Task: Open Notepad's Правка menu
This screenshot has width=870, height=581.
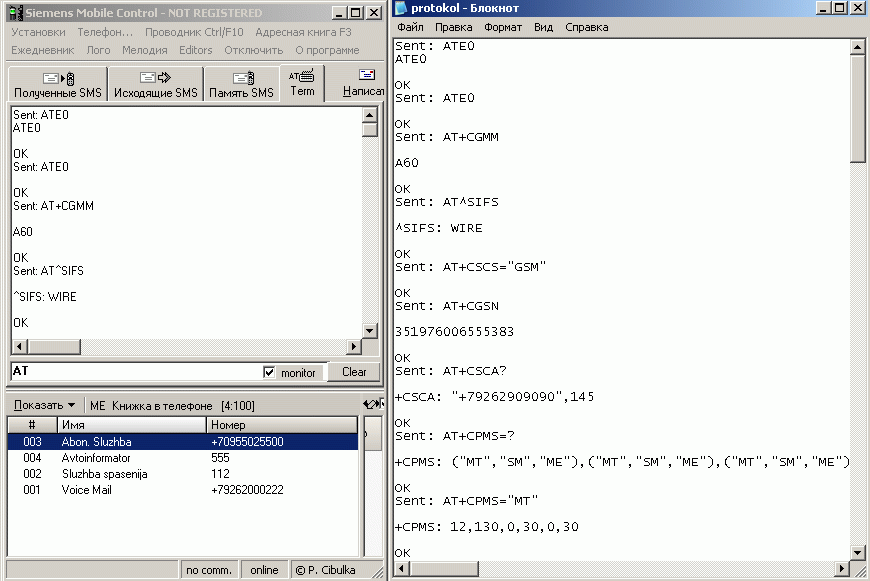Action: (453, 27)
